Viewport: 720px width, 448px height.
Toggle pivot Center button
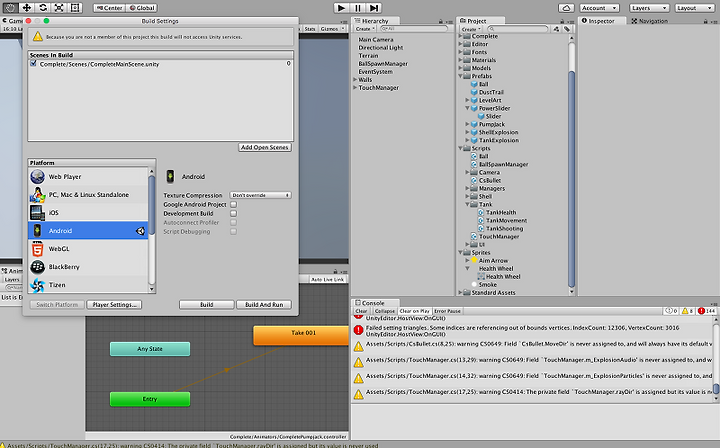pyautogui.click(x=110, y=8)
